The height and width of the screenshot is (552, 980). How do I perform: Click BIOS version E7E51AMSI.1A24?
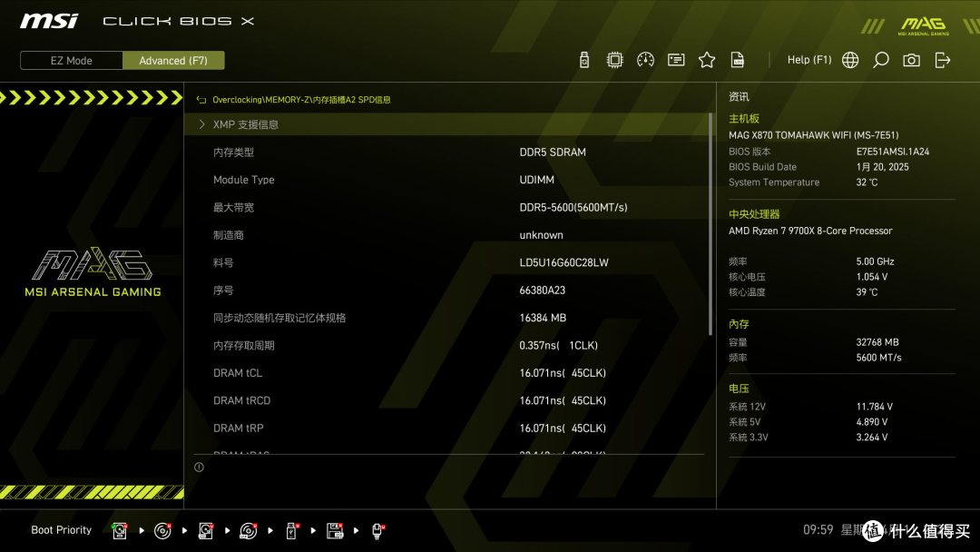893,152
